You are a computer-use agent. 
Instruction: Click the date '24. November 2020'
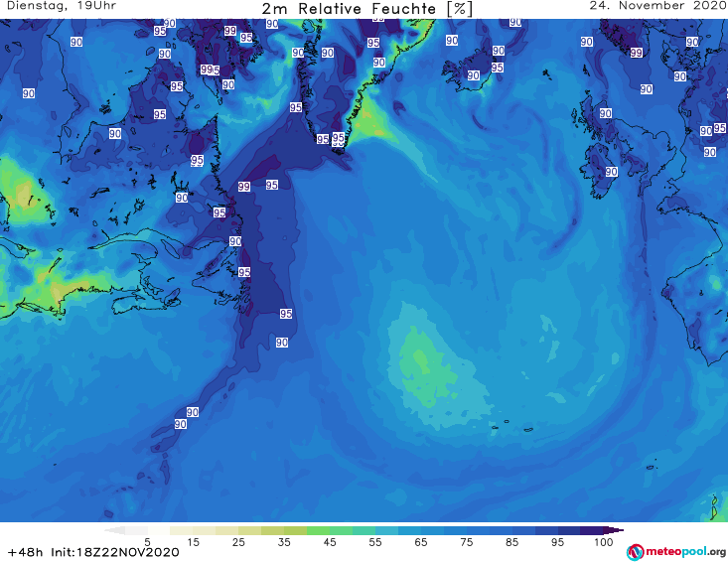pos(657,6)
